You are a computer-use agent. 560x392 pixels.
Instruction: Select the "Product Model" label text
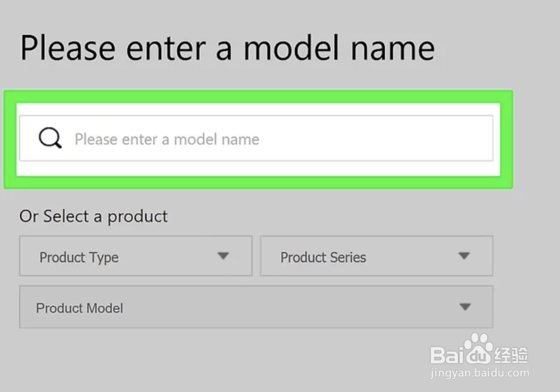click(80, 308)
